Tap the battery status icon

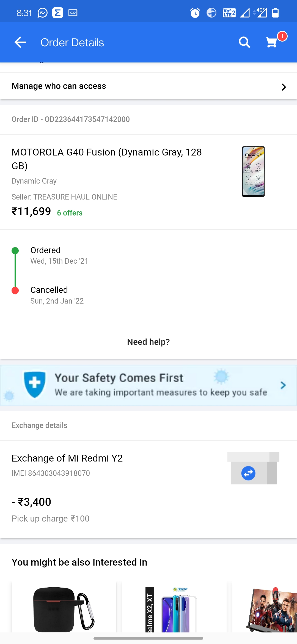[x=275, y=13]
